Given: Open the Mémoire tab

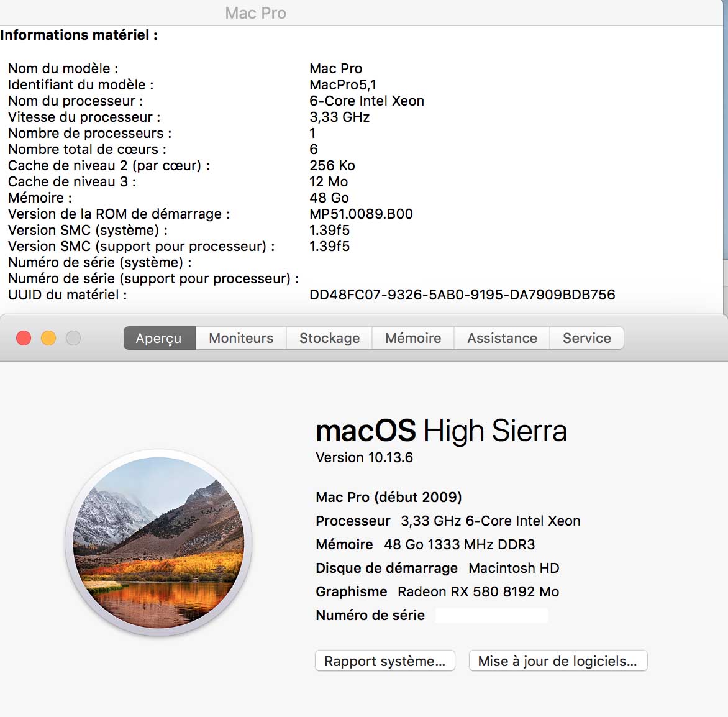Looking at the screenshot, I should tap(412, 338).
